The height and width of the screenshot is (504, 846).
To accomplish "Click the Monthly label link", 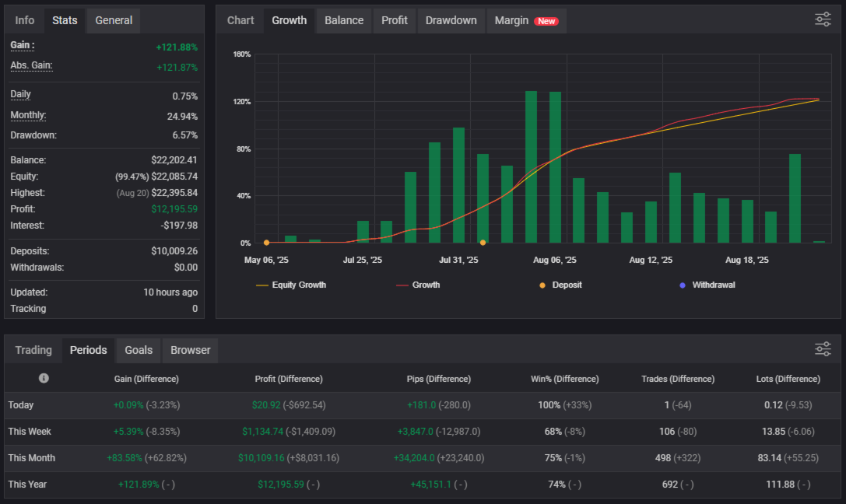I will [28, 115].
